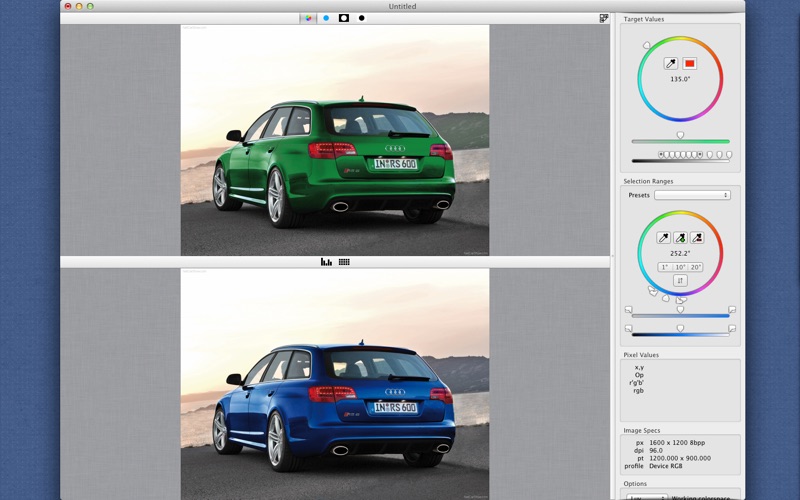Open the red target color swatch
The height and width of the screenshot is (500, 800).
690,64
